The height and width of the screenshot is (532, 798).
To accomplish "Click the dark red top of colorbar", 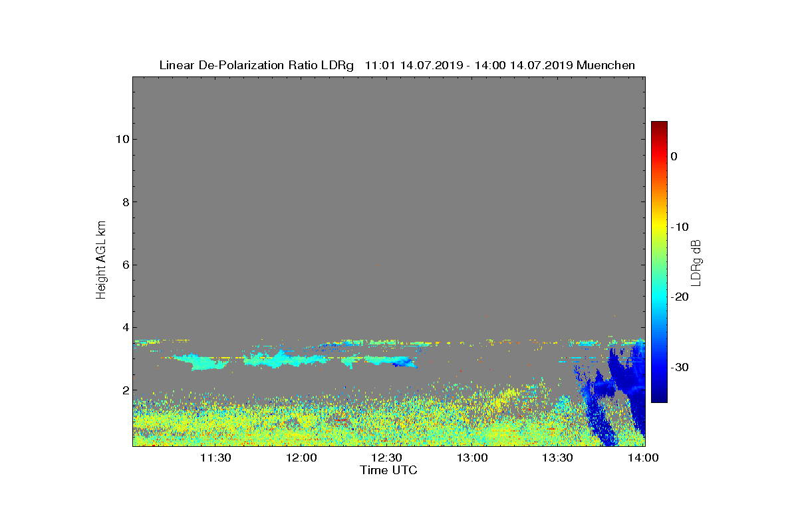I will [x=659, y=126].
